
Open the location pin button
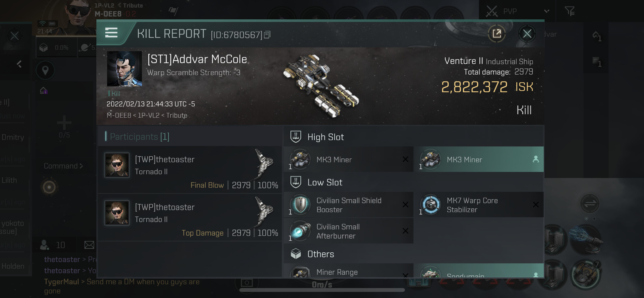point(45,70)
